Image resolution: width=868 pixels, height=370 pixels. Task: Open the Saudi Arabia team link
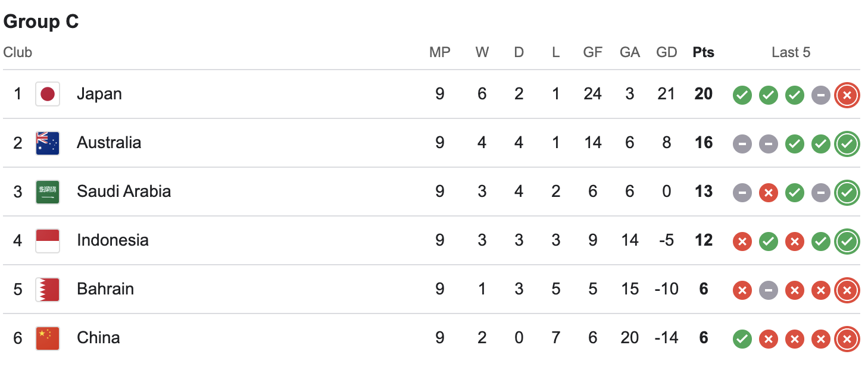point(124,192)
